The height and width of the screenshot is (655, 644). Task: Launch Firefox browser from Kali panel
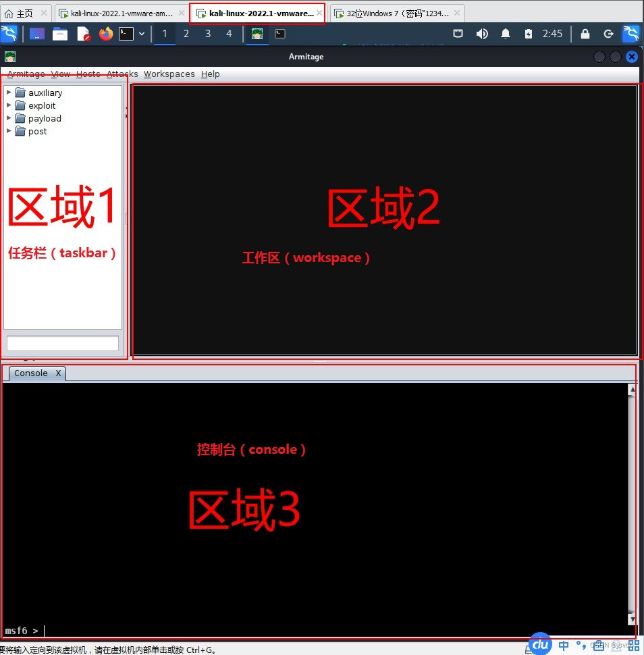pos(106,34)
